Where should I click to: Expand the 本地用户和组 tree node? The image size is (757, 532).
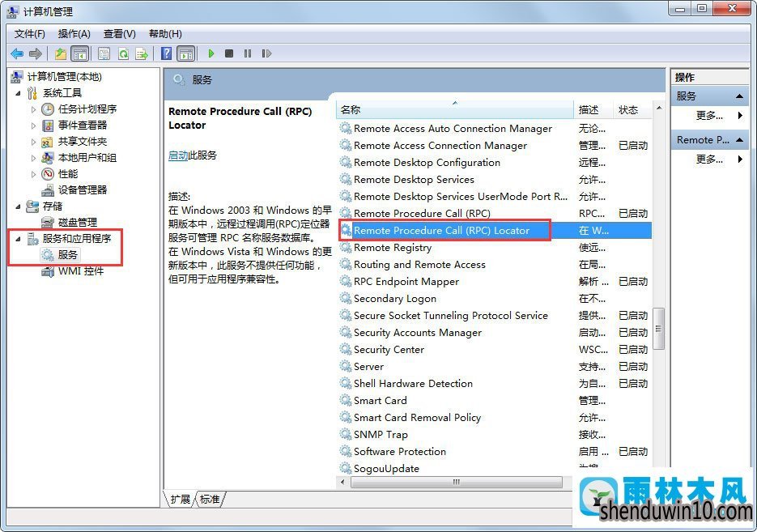33,158
